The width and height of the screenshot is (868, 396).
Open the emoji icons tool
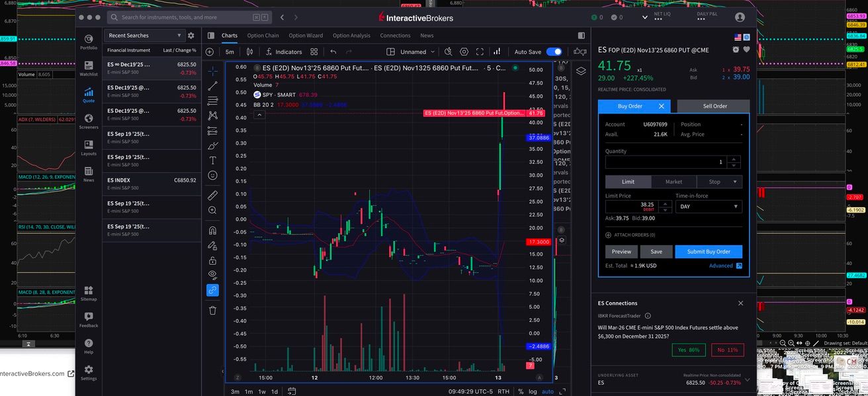click(212, 175)
